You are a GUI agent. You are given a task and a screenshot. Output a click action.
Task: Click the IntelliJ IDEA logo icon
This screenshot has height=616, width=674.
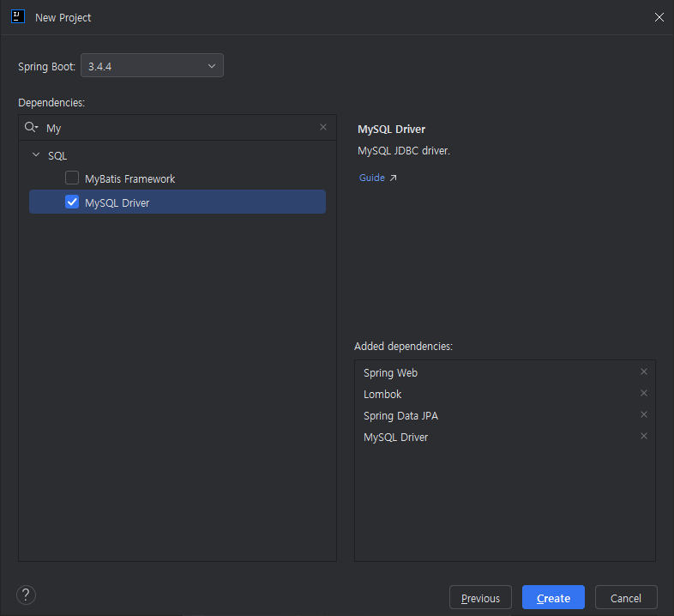(x=18, y=17)
